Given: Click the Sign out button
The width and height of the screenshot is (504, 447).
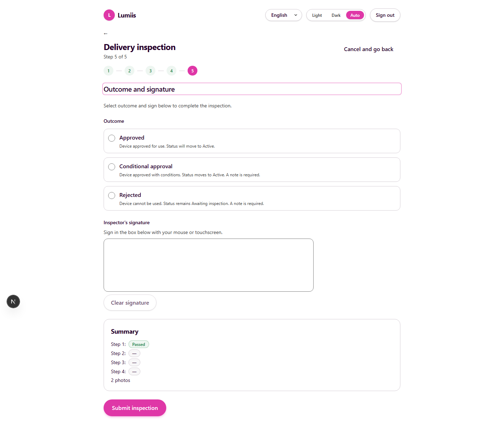Looking at the screenshot, I should (x=385, y=15).
